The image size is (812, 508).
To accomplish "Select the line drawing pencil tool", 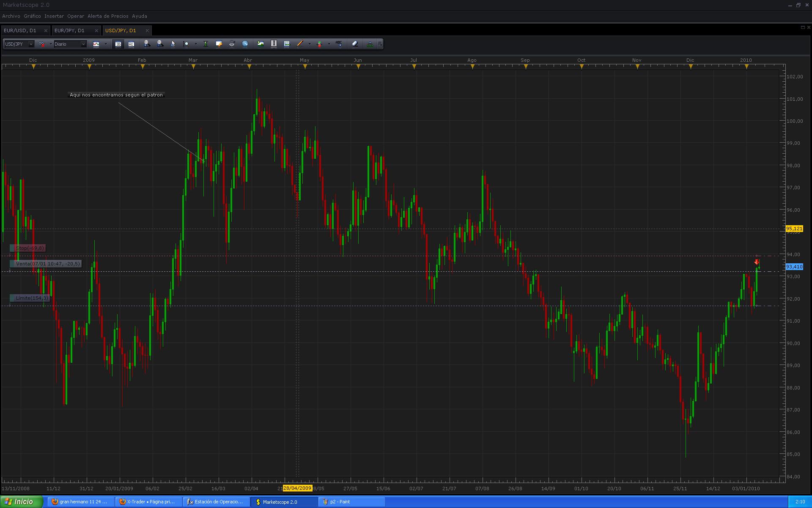I will click(300, 44).
